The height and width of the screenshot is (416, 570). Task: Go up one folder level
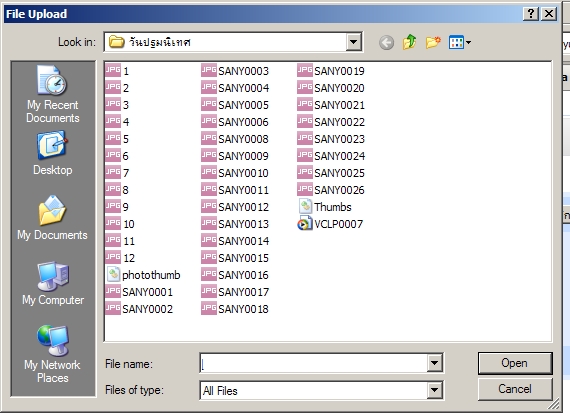(x=409, y=42)
